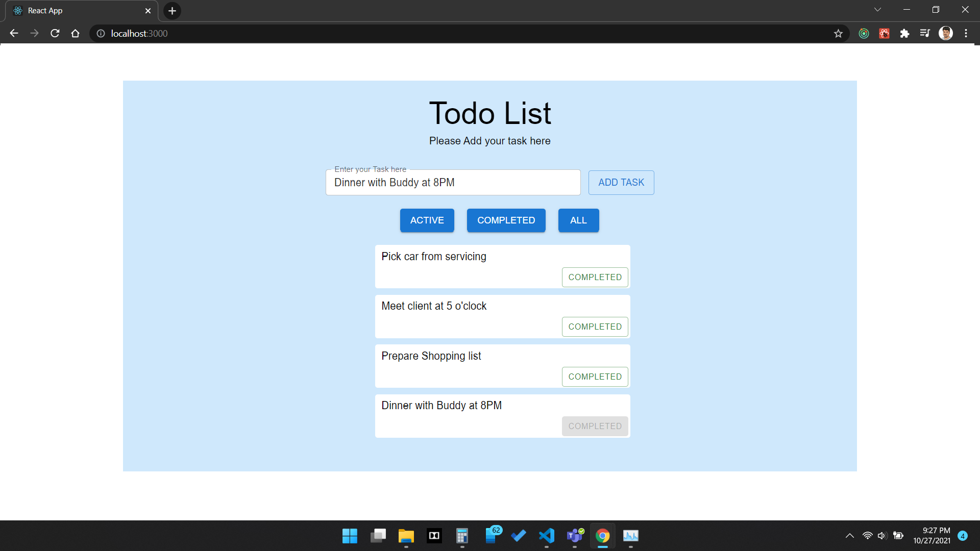Open Microsoft Teams from the taskbar
This screenshot has height=551, width=980.
[574, 536]
